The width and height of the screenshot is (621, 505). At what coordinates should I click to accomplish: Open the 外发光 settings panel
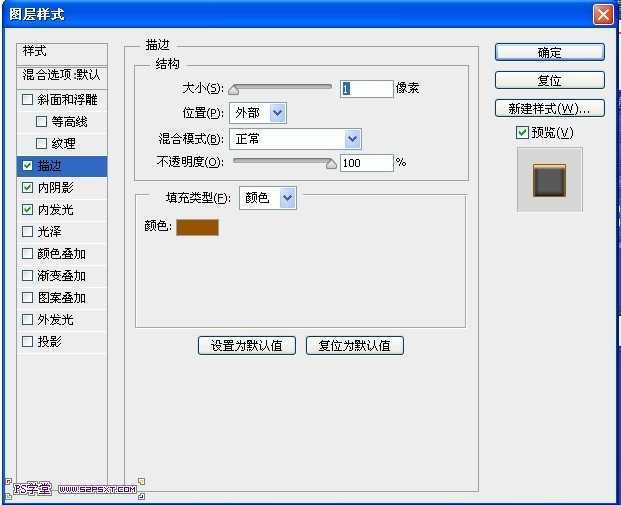point(55,319)
